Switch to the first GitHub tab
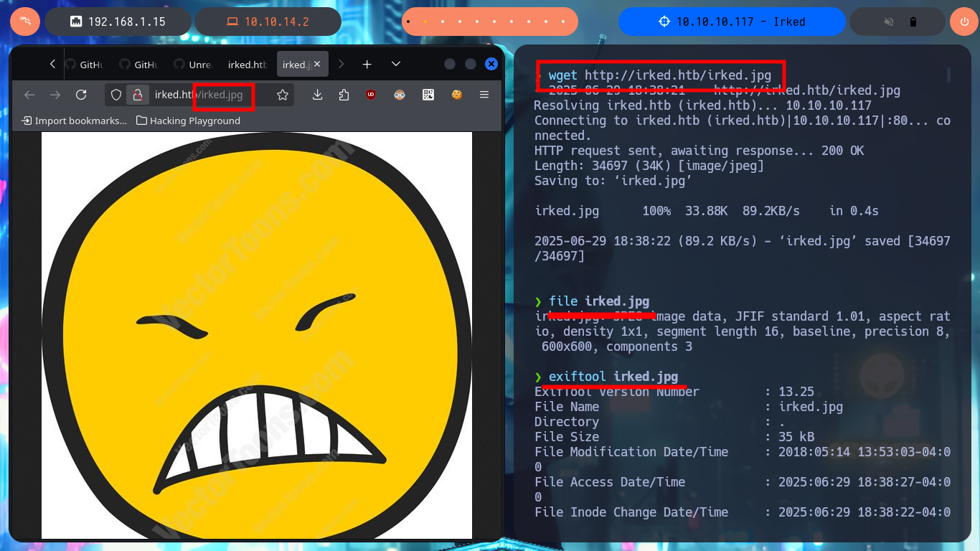Screen dimensions: 980x551 point(85,65)
